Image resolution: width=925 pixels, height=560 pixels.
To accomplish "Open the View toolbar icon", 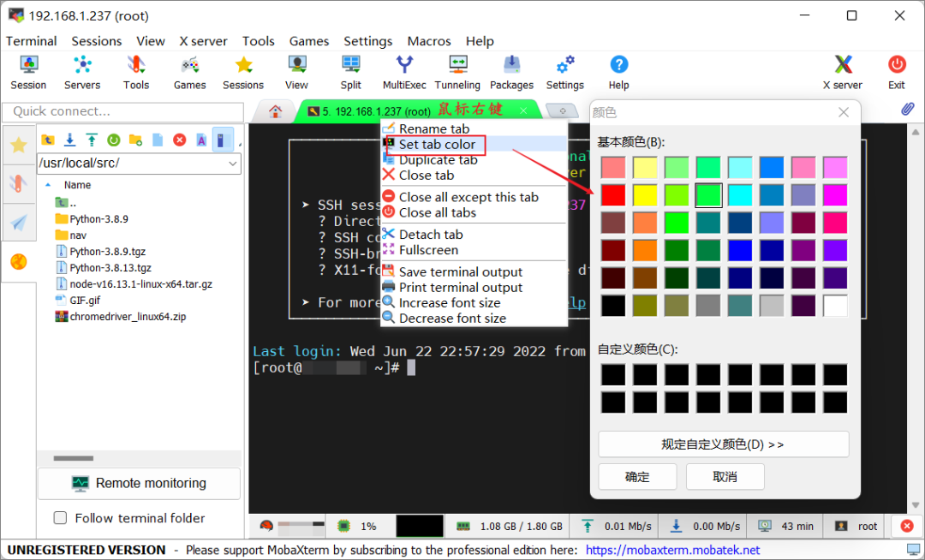I will pos(296,73).
